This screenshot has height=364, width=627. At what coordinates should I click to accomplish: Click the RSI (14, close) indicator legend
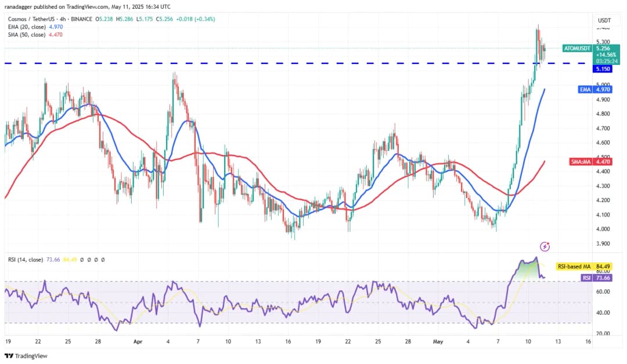tap(23, 260)
